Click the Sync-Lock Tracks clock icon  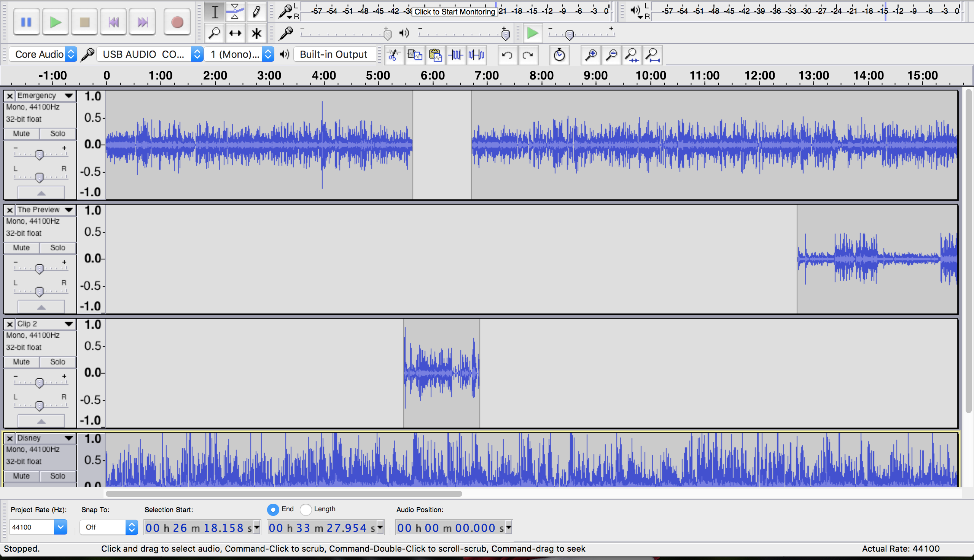point(559,55)
